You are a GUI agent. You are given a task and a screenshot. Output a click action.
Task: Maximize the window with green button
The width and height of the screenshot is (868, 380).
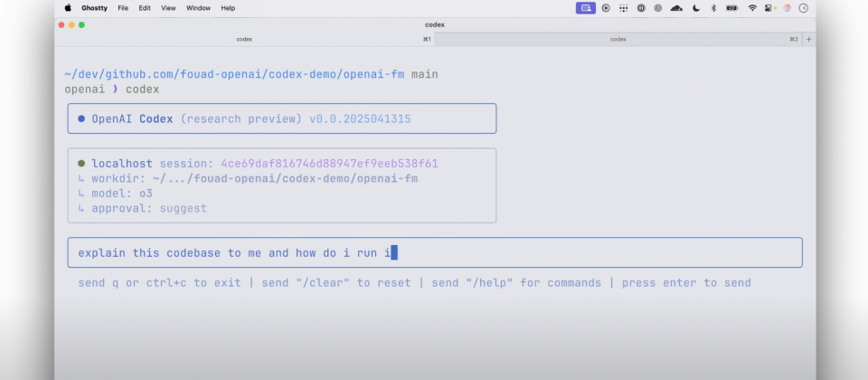(81, 25)
